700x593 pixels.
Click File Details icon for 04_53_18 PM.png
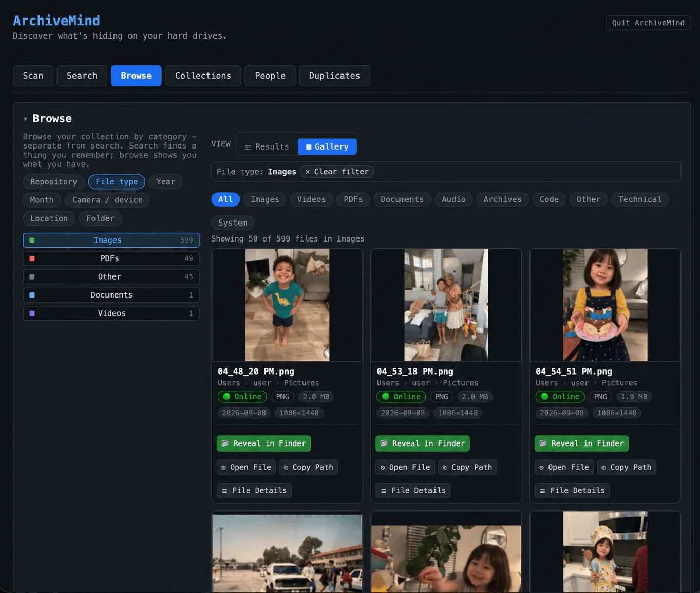coord(384,491)
